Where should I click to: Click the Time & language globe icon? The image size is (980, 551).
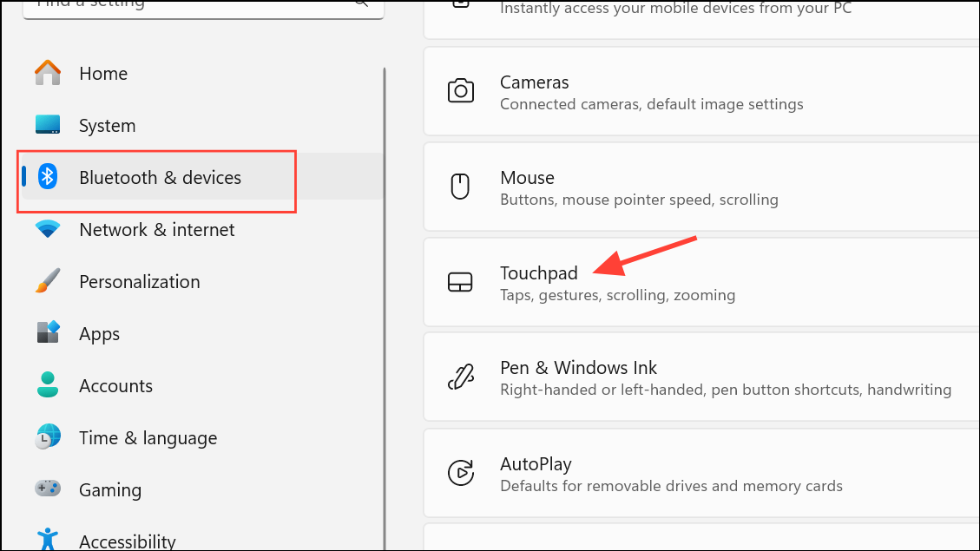click(x=48, y=436)
